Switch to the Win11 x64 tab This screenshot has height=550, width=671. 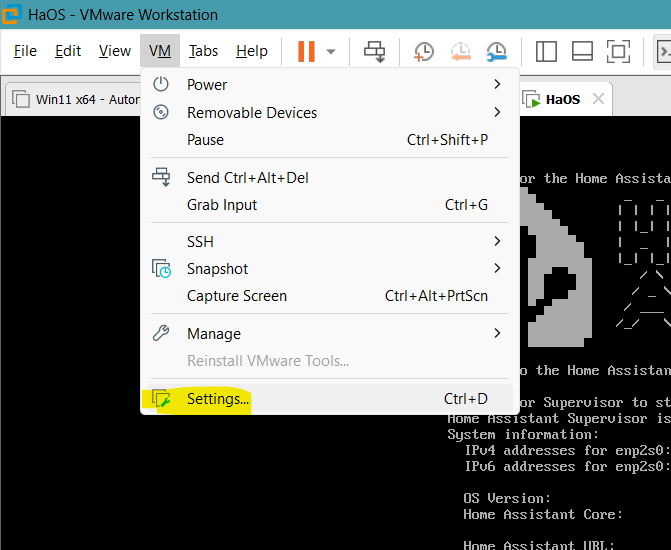[x=75, y=99]
